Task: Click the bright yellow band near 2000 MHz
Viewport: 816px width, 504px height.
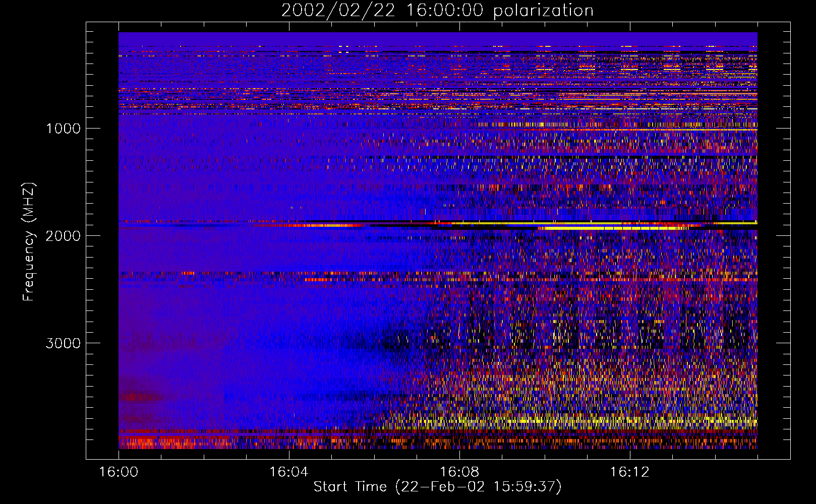Action: 613,228
